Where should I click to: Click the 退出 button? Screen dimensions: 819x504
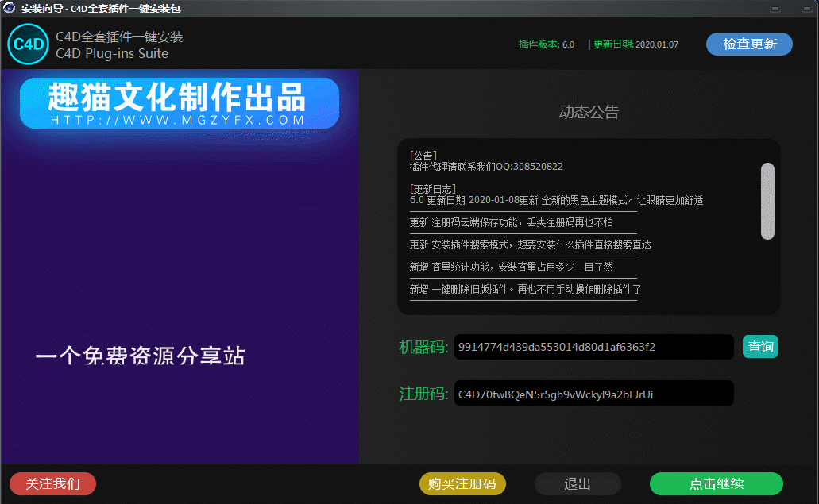coord(578,483)
